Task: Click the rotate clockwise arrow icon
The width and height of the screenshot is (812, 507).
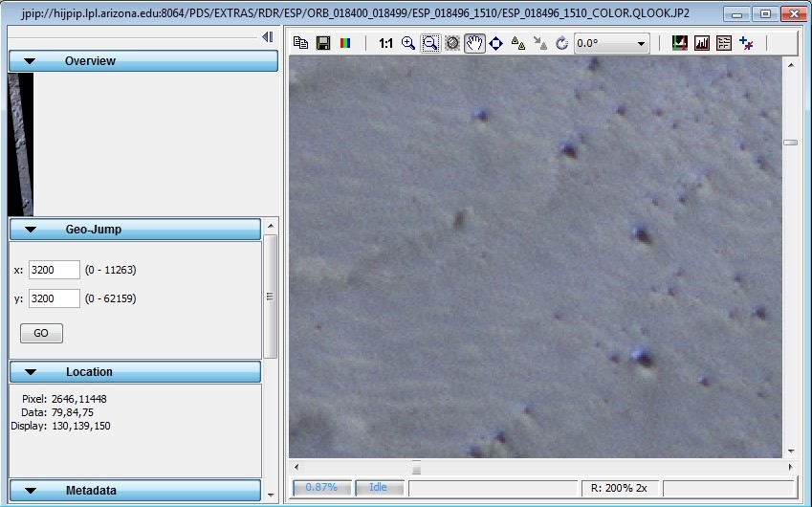Action: coord(561,43)
